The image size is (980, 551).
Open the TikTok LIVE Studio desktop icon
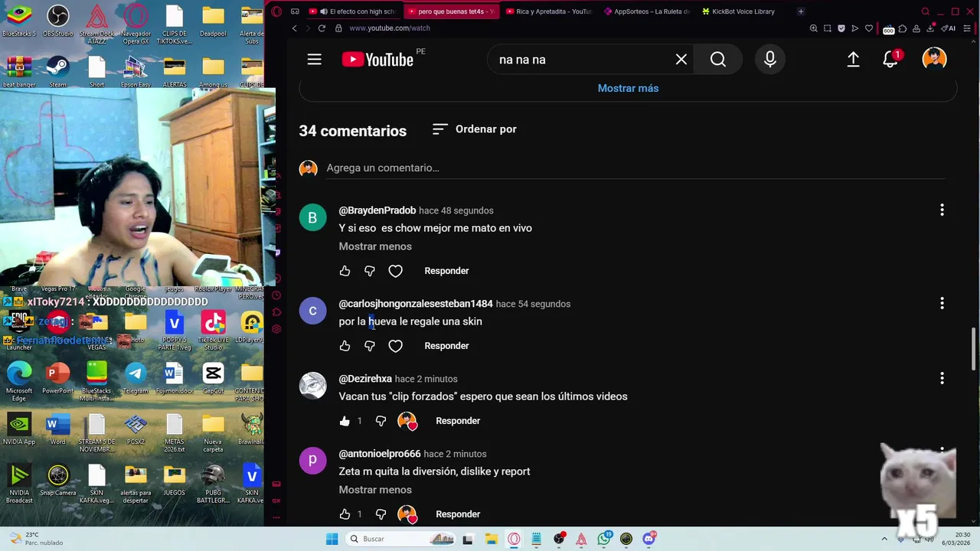click(x=213, y=331)
